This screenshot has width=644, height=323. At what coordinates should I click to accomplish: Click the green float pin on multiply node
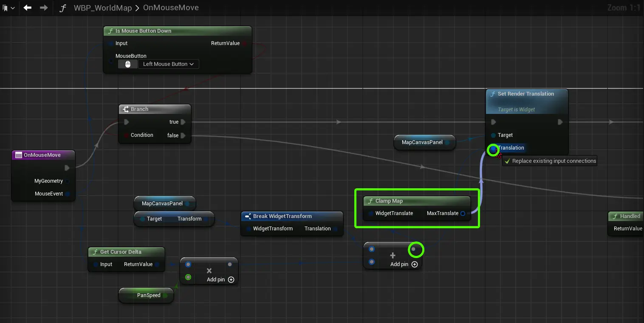pos(188,278)
